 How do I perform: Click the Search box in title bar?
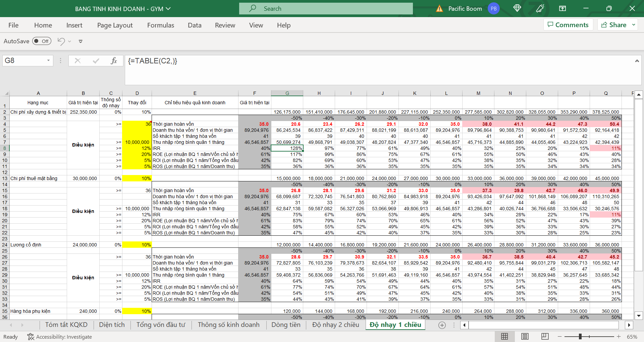tap(326, 9)
